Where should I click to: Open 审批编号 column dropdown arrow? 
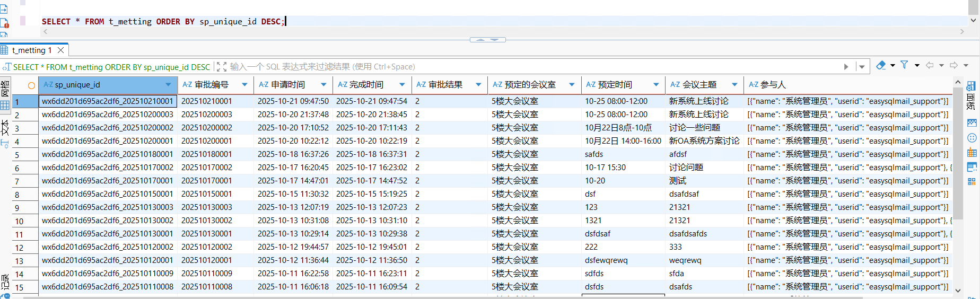click(244, 85)
